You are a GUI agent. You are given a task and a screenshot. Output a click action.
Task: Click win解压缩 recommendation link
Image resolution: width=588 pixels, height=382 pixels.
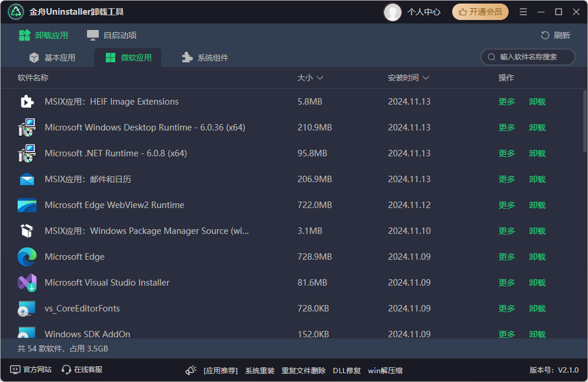point(385,370)
